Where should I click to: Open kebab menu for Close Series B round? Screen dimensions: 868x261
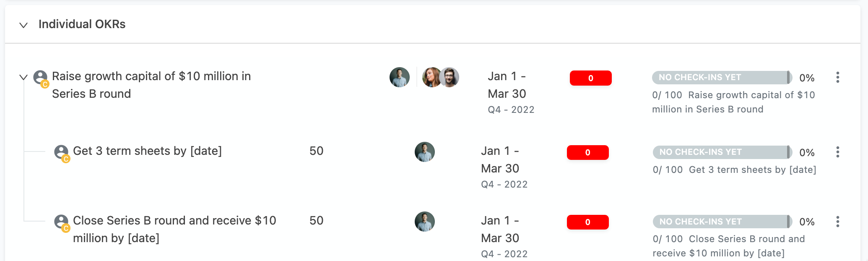point(837,222)
